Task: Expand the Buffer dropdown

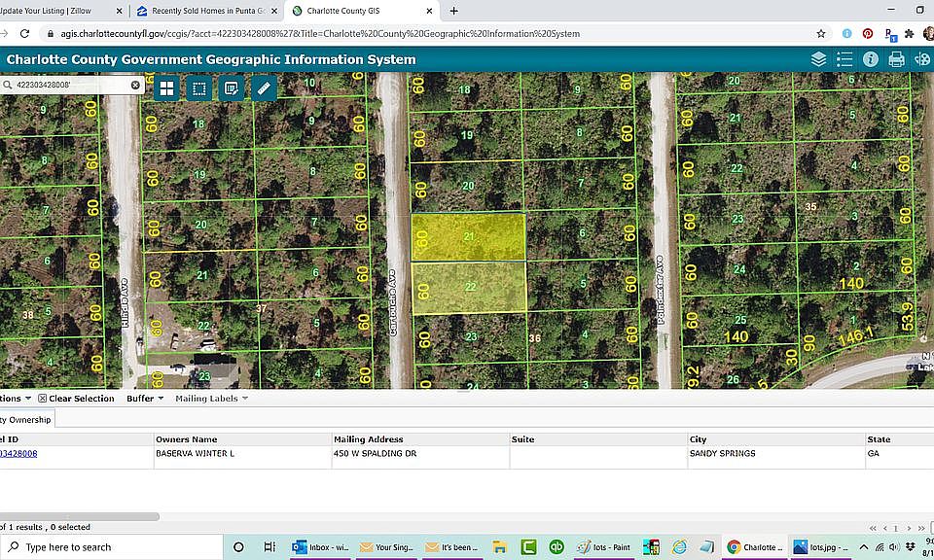Action: tap(145, 399)
